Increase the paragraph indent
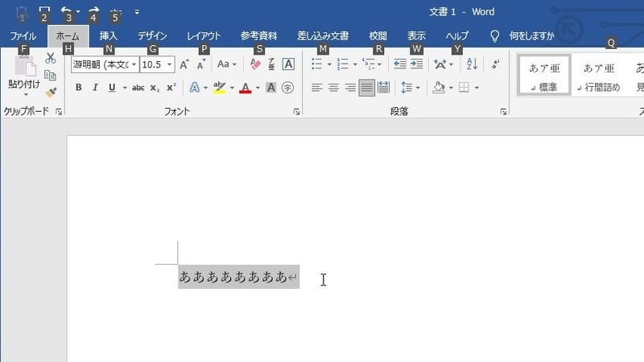Viewport: 644px width, 362px height. (x=416, y=64)
